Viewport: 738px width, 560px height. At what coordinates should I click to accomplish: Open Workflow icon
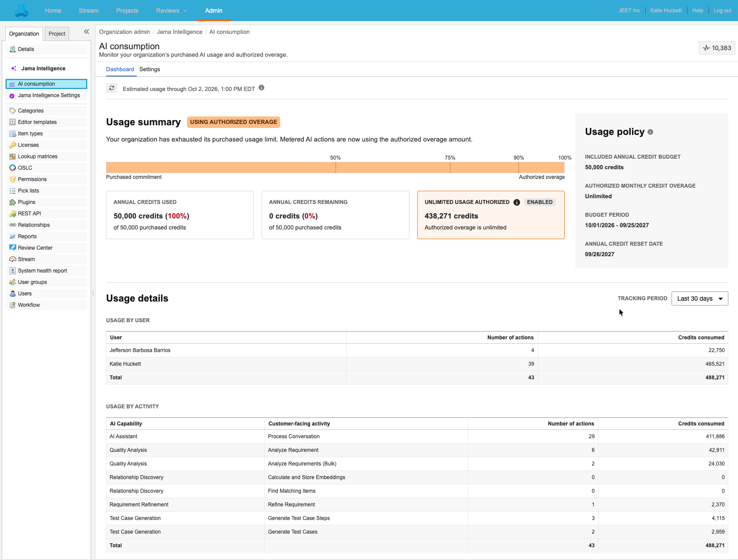click(x=12, y=305)
